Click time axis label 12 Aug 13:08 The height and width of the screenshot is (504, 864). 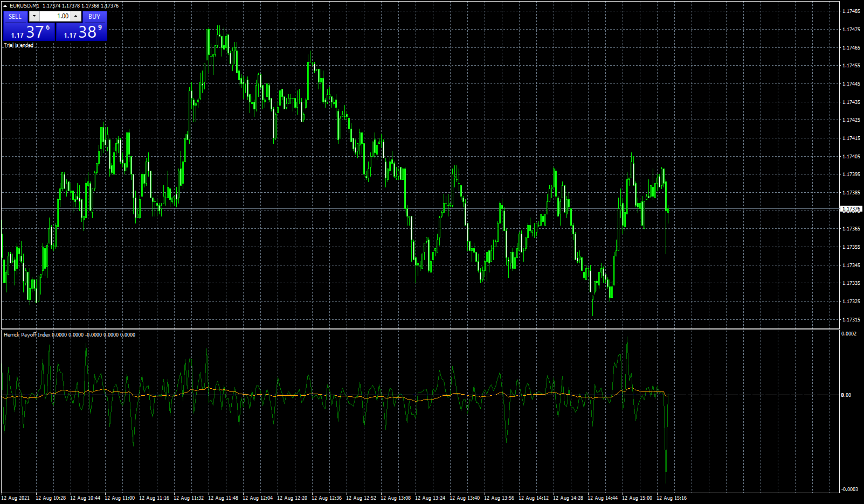(x=396, y=498)
